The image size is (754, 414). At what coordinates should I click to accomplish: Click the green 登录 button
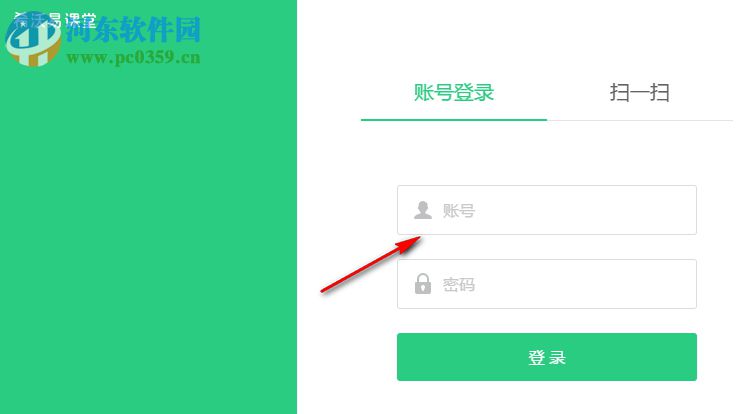547,357
